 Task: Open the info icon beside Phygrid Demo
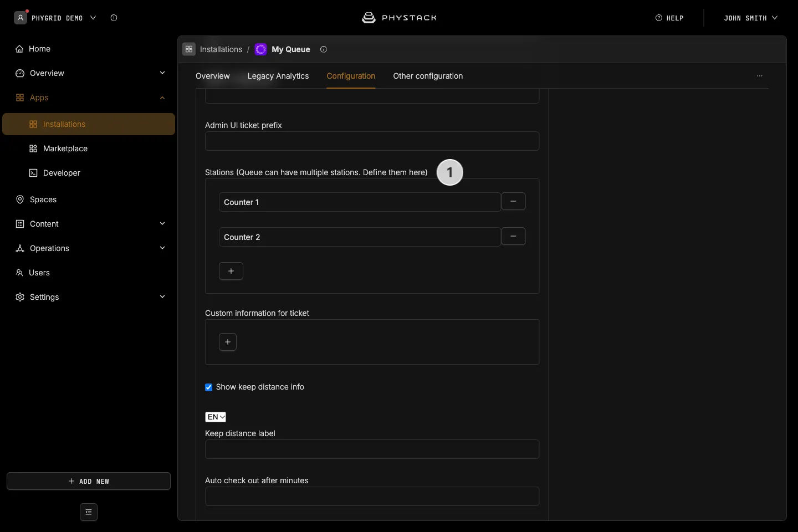point(114,18)
